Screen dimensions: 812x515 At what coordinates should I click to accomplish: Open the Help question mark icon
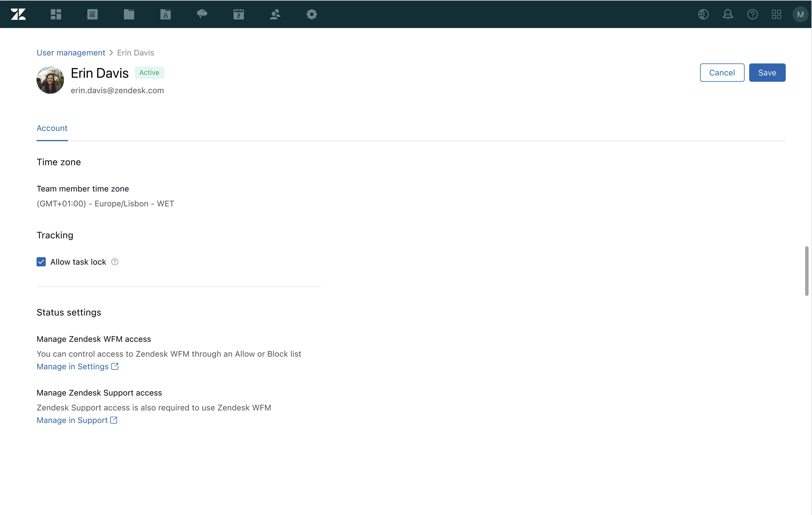point(752,14)
